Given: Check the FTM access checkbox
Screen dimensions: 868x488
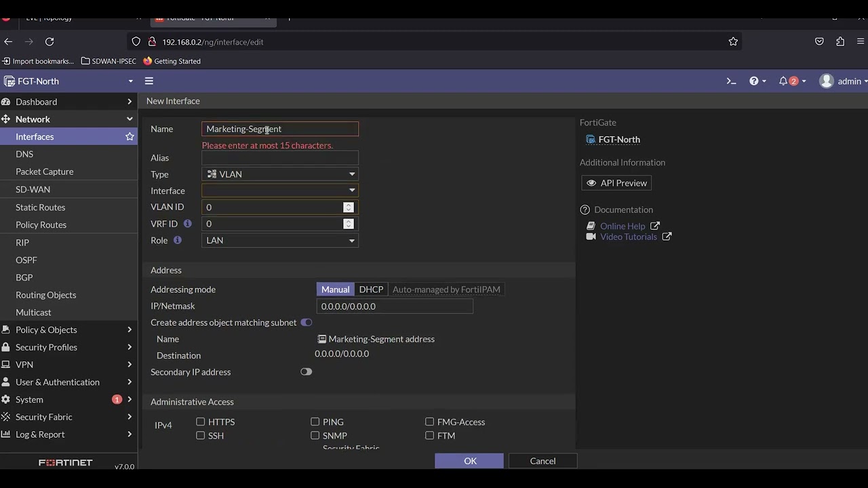Looking at the screenshot, I should click(430, 436).
